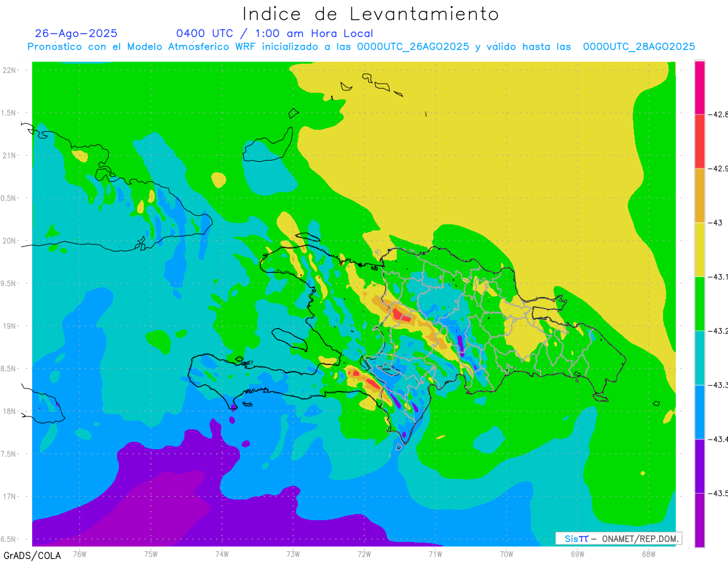Click the "72W" longitude label
Viewport: 728px width, 562px height.
point(364,554)
